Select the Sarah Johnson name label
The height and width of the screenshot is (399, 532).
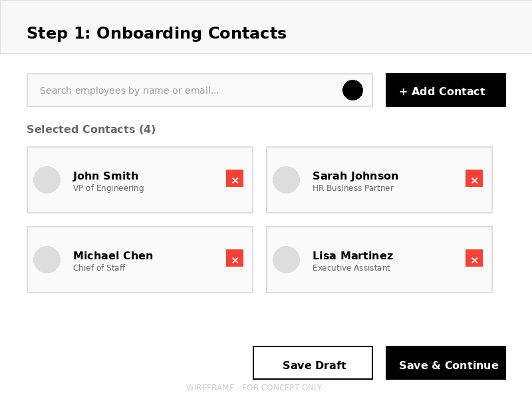tap(355, 176)
